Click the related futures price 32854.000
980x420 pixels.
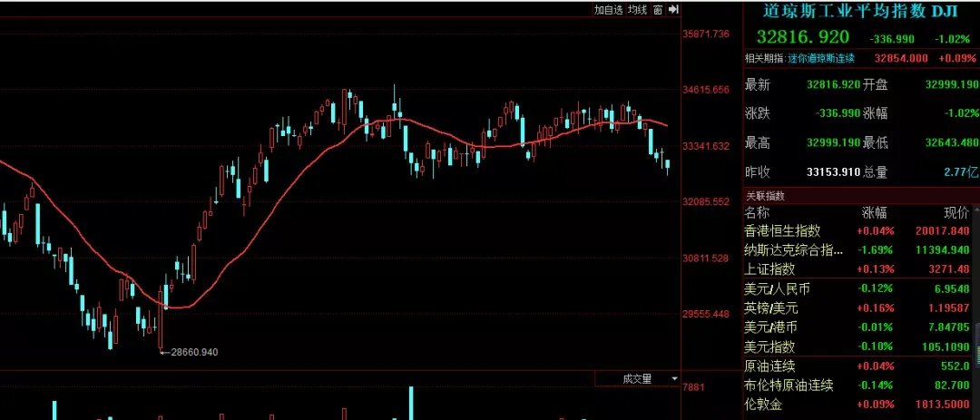901,58
